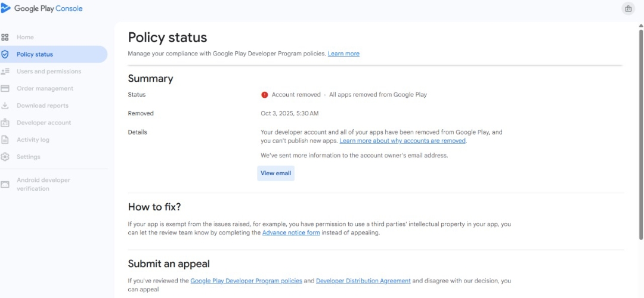Click the Policy status shield icon

coord(5,54)
